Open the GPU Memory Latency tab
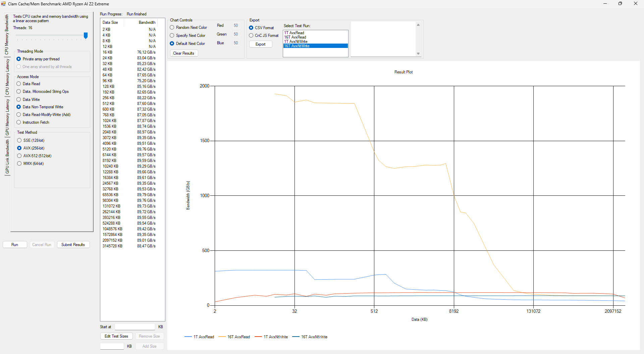 (x=7, y=117)
